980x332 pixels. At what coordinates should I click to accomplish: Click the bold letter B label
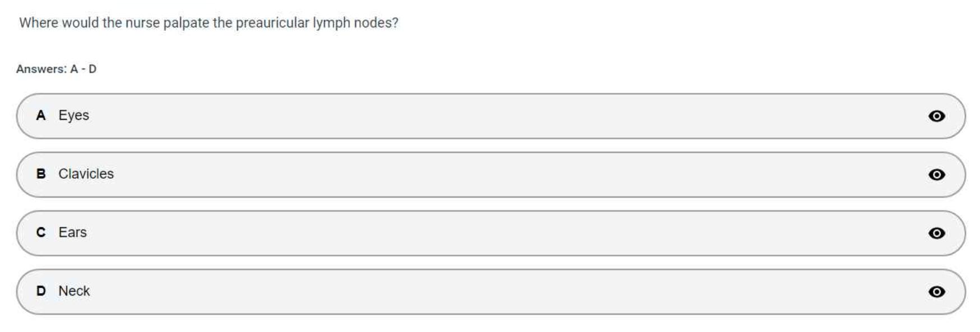click(x=41, y=174)
